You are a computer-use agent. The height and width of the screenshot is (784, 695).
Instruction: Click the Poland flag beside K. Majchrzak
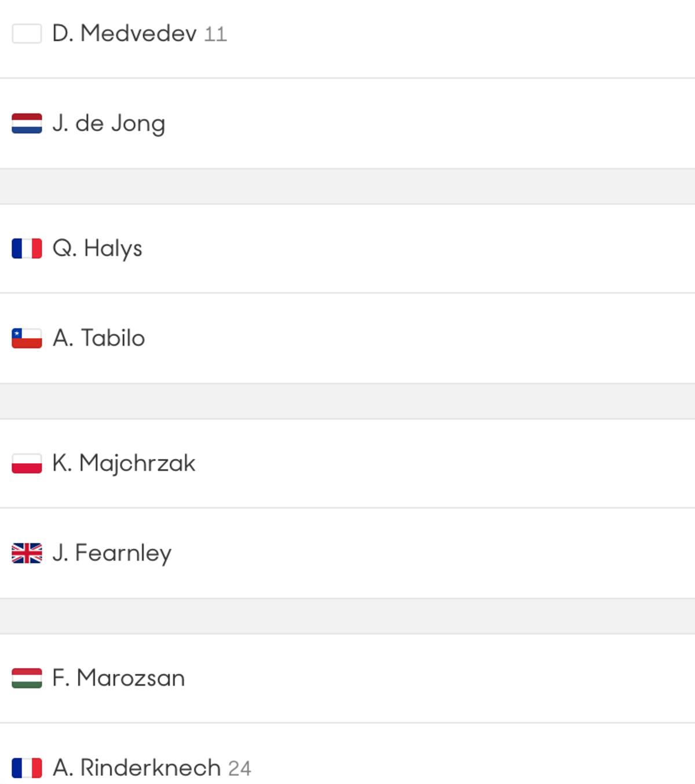(26, 463)
